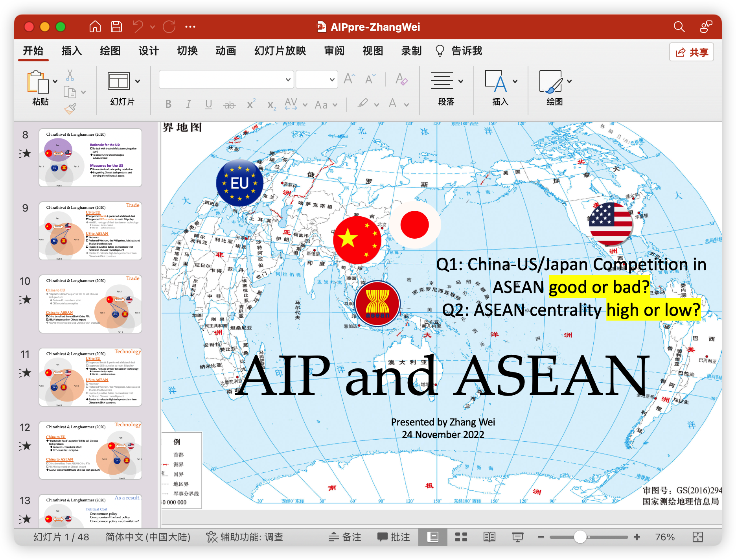Clear formatting with eraser A icon
736x560 pixels.
click(401, 79)
